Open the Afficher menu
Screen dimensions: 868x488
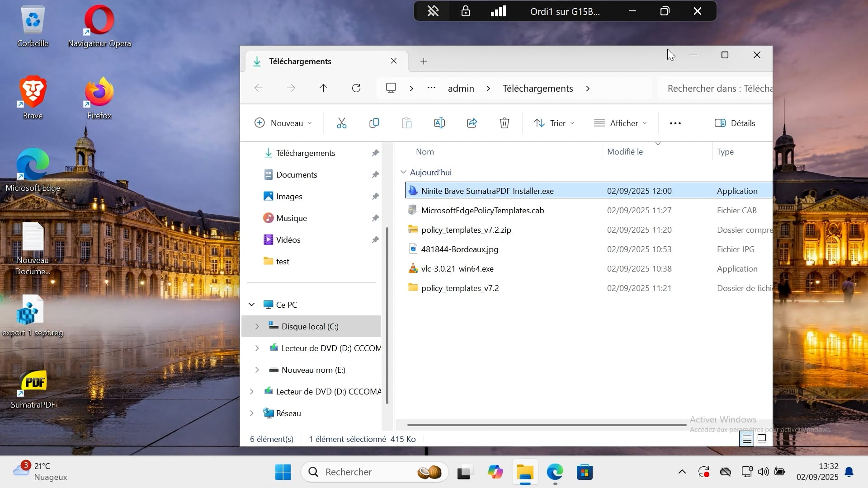point(620,122)
